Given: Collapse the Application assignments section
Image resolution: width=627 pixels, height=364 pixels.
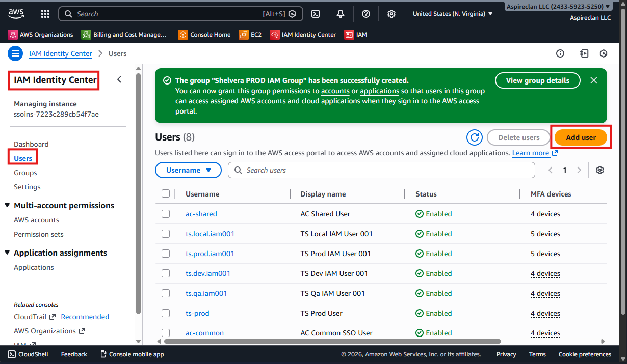Looking at the screenshot, I should click(7, 253).
